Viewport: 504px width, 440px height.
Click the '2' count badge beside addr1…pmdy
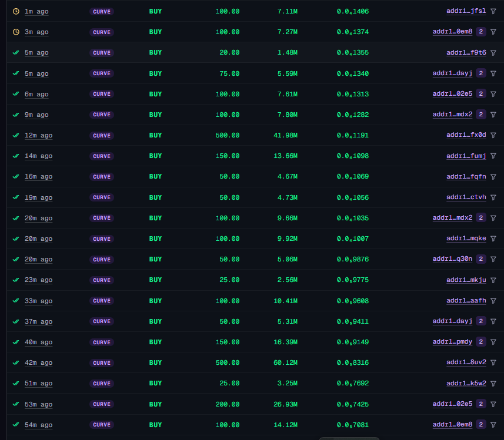tap(481, 342)
